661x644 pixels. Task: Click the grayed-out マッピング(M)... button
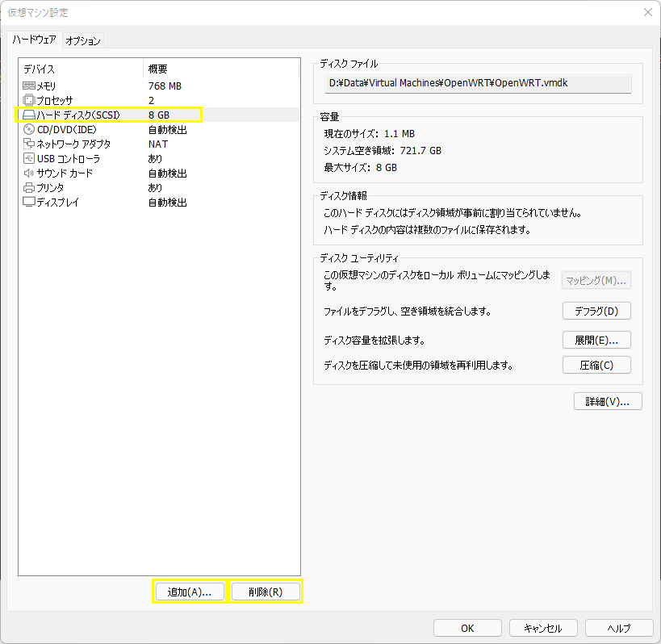[596, 280]
